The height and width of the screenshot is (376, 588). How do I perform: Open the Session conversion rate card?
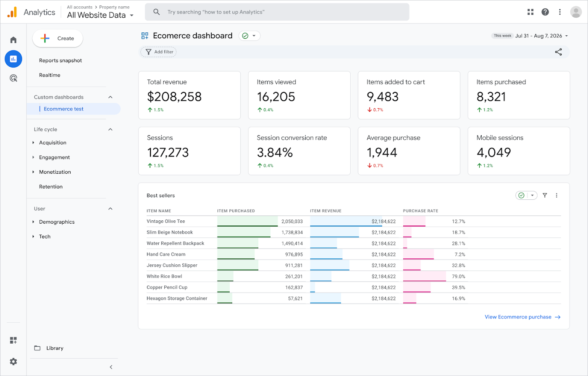point(299,151)
